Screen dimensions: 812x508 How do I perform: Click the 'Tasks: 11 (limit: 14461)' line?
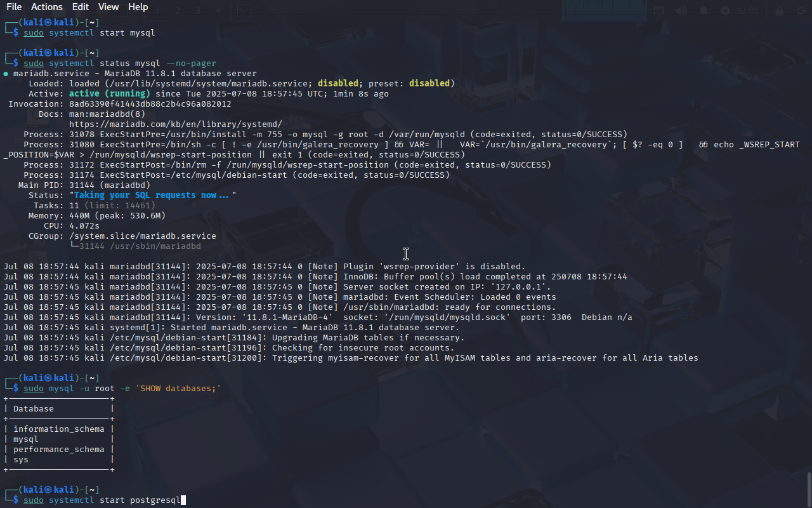95,206
